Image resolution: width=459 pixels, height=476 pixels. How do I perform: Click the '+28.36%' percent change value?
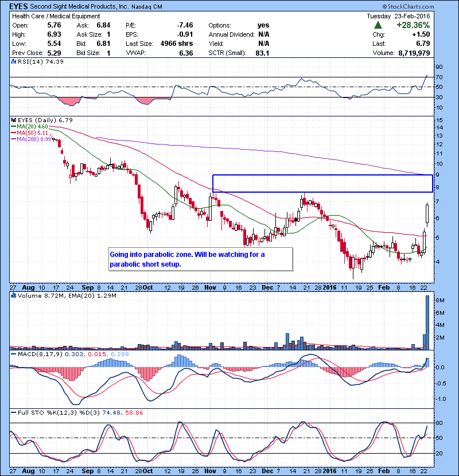coord(413,25)
